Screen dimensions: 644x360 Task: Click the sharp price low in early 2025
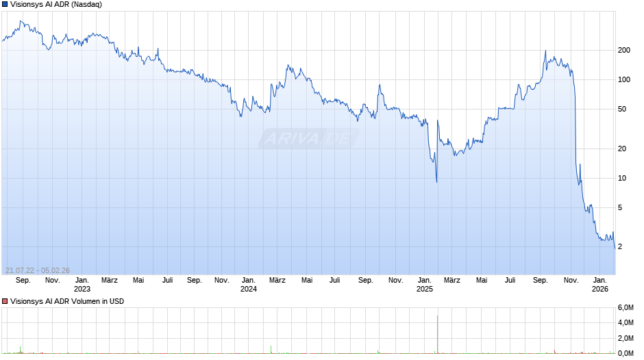(436, 181)
